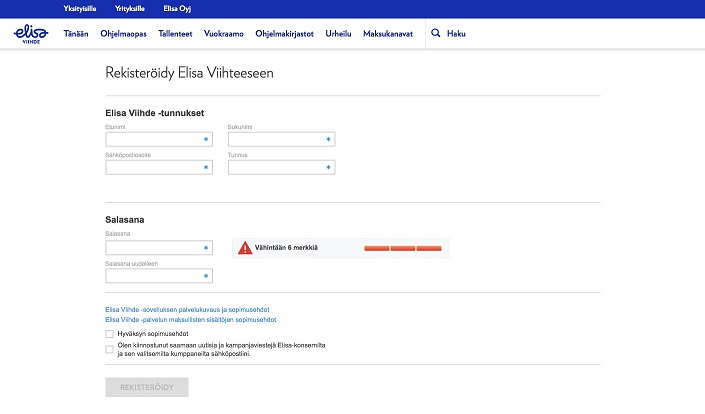Open the Elisa Oyj top link

click(x=177, y=9)
